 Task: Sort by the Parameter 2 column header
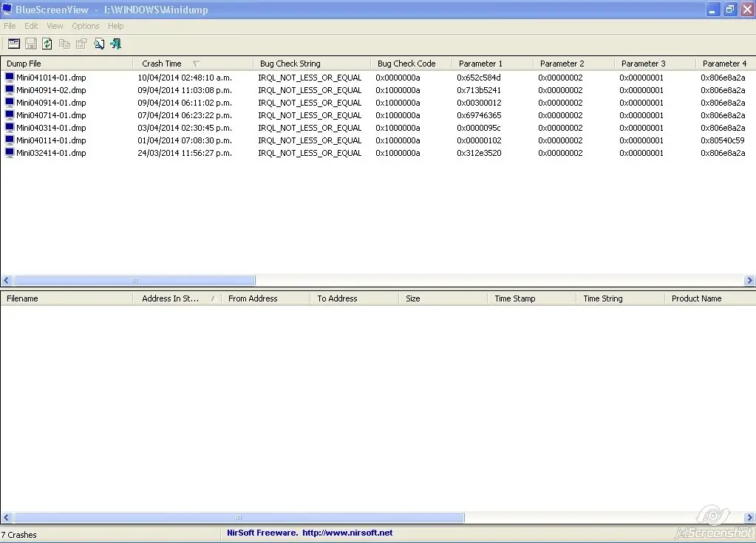point(573,64)
